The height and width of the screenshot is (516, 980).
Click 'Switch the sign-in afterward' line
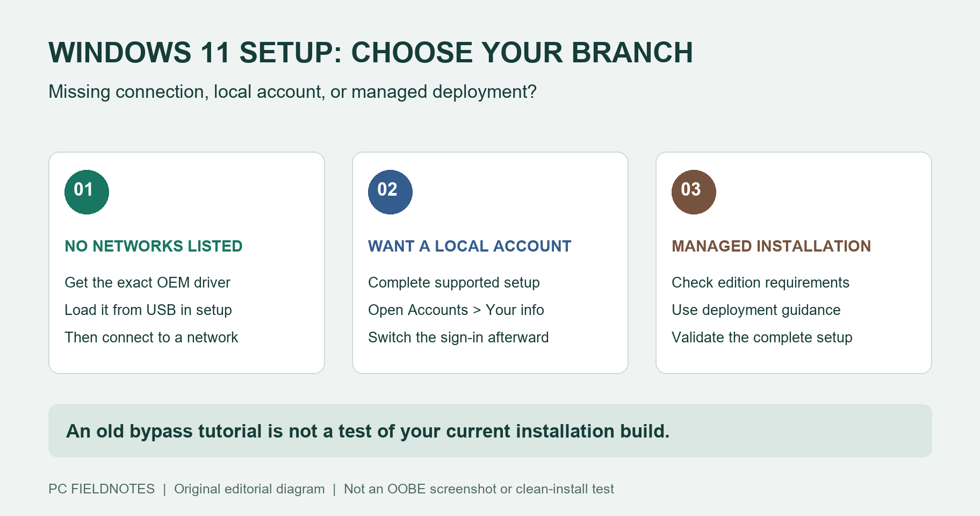[458, 338]
